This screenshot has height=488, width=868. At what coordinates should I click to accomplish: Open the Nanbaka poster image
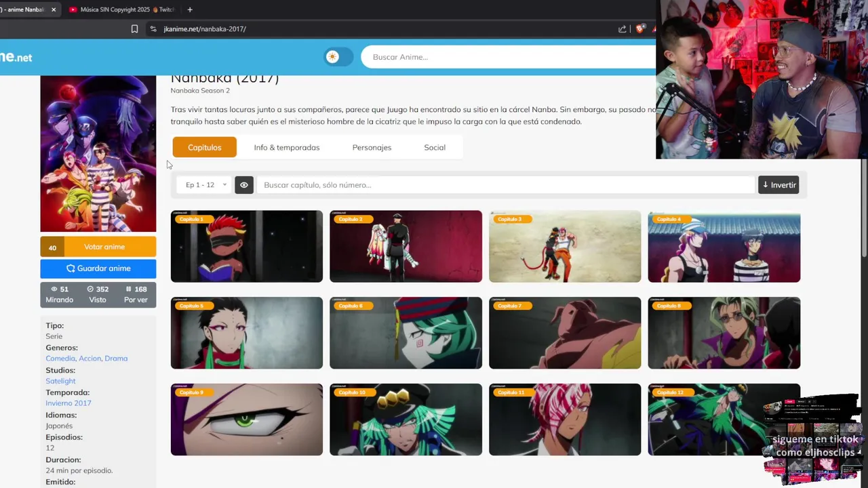click(98, 154)
